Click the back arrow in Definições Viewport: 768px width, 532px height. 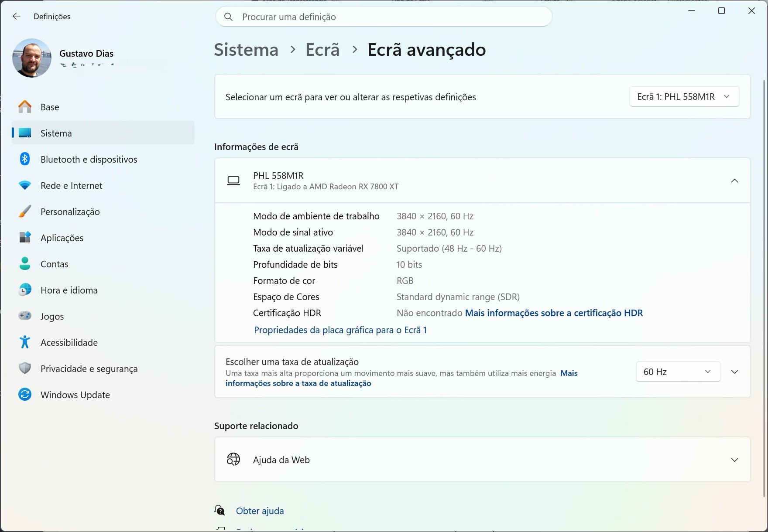click(x=17, y=17)
